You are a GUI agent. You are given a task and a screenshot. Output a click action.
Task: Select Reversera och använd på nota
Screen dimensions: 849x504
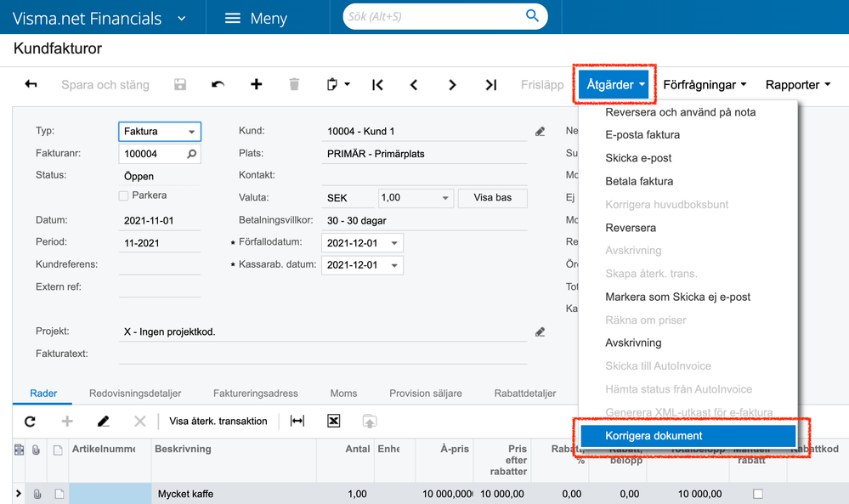pos(681,112)
